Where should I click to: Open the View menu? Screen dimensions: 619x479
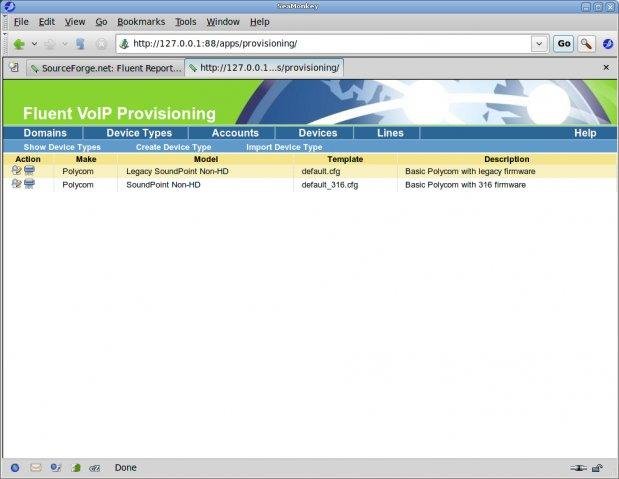(75, 22)
